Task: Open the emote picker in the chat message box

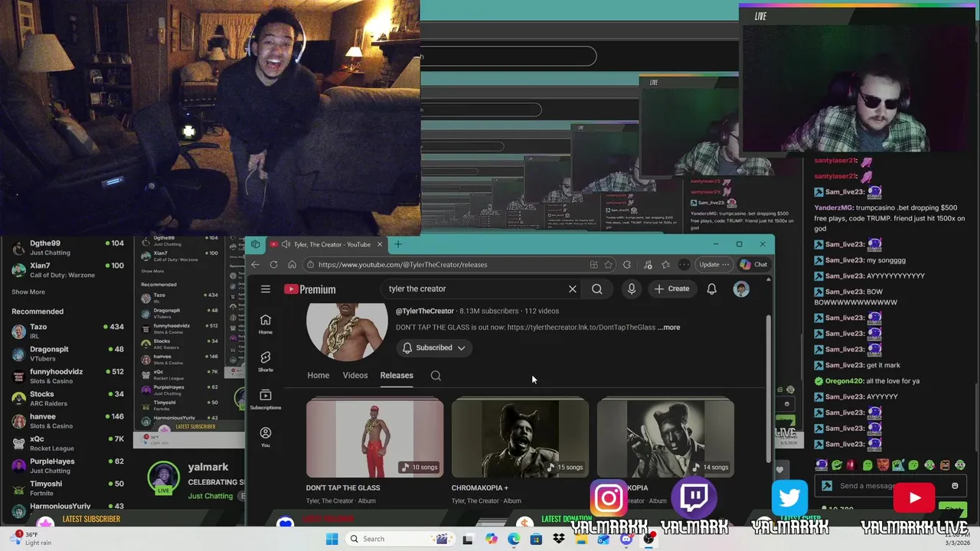Action: (955, 486)
